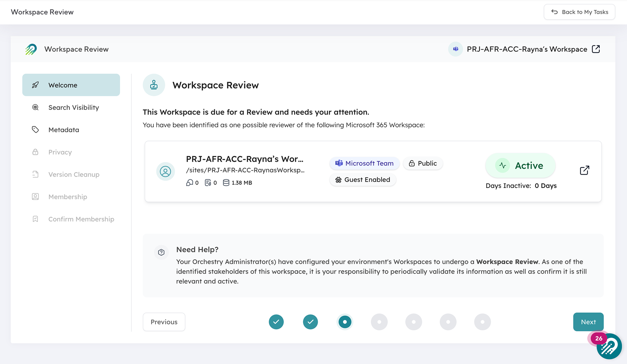Click the current third step indicator
This screenshot has height=364, width=627.
click(345, 322)
